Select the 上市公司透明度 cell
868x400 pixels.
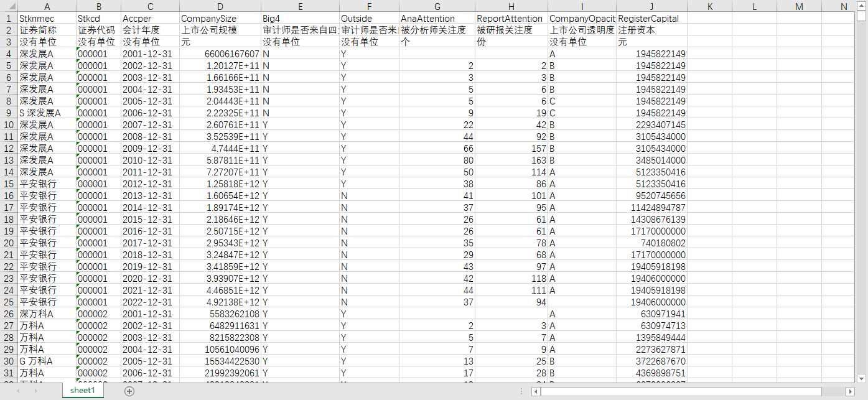[582, 30]
